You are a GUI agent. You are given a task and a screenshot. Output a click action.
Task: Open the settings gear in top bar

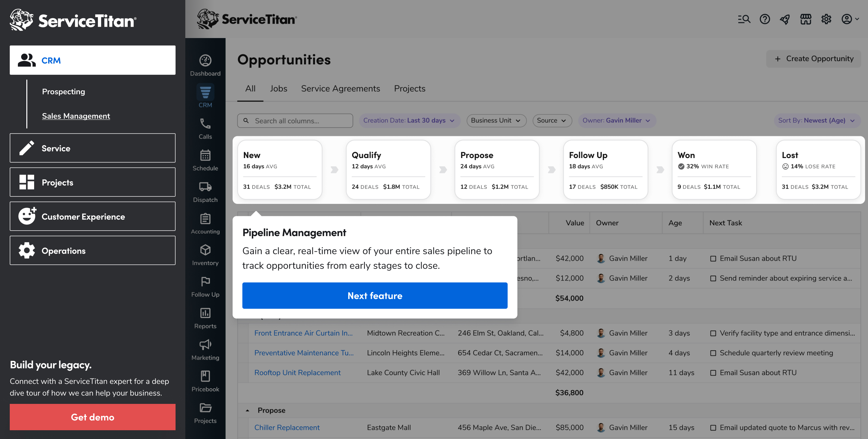click(x=826, y=19)
